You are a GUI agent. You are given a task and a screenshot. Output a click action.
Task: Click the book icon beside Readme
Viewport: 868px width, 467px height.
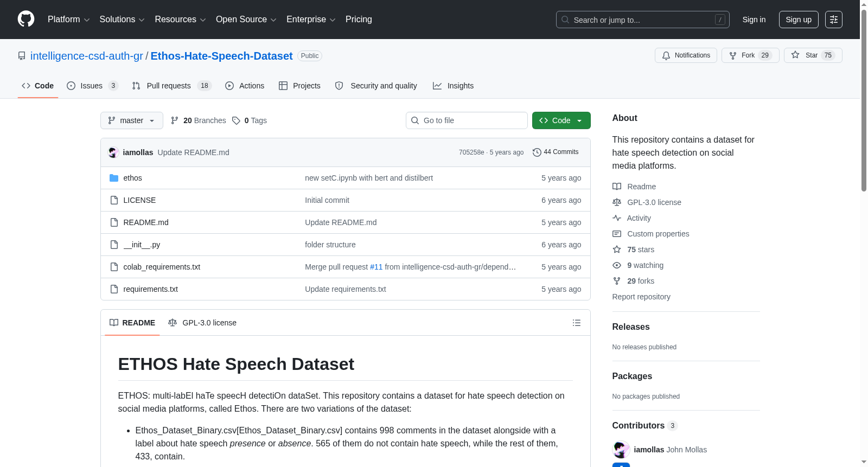point(617,187)
